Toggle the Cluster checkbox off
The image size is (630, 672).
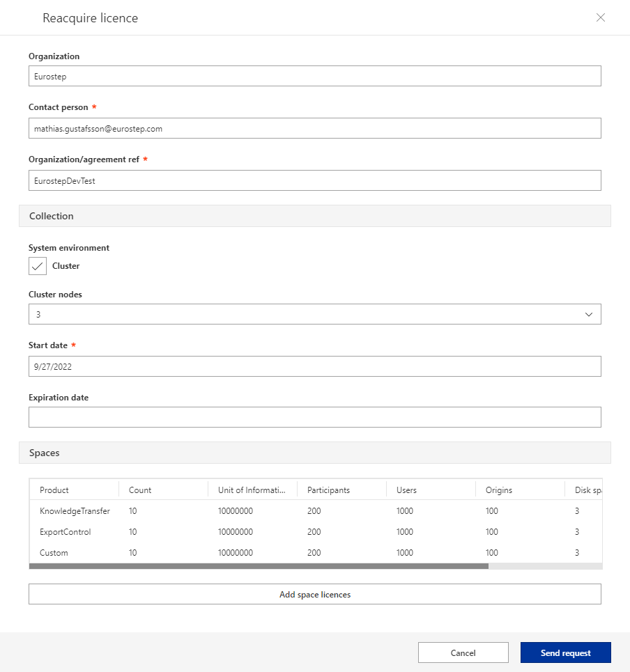pyautogui.click(x=38, y=266)
